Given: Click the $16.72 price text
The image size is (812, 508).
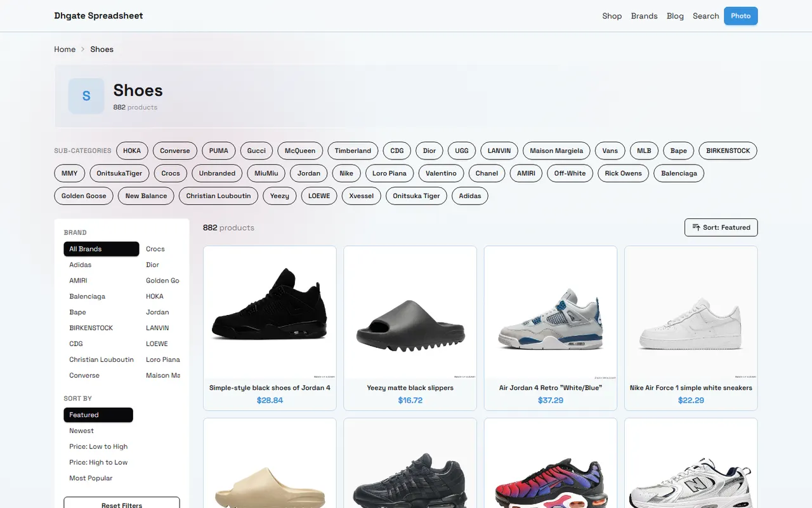Looking at the screenshot, I should [410, 400].
